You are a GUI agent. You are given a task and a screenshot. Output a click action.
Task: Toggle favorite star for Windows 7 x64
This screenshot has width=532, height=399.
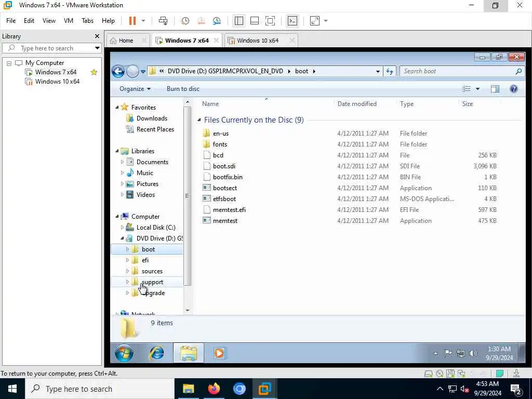[94, 72]
